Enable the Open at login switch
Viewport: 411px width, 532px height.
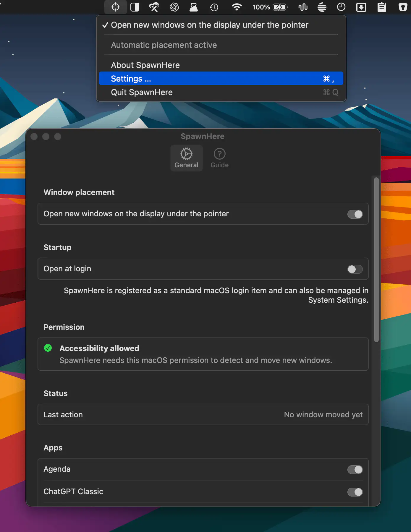(x=355, y=269)
